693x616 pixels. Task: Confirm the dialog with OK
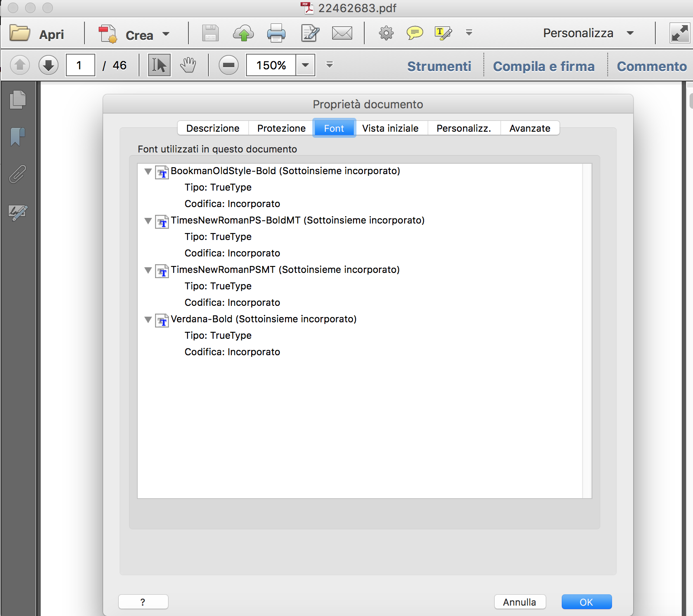(586, 602)
